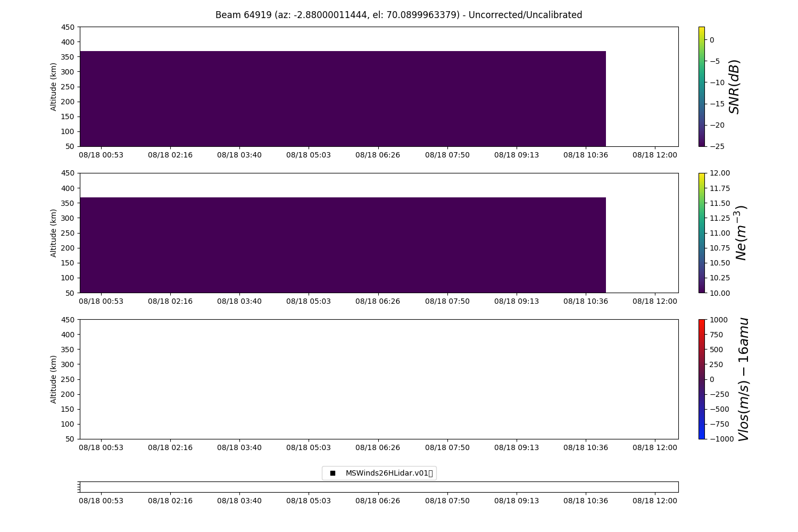Click the 10.75 tick on Ne colorbar
Image resolution: width=798 pixels, height=532 pixels.
point(719,248)
